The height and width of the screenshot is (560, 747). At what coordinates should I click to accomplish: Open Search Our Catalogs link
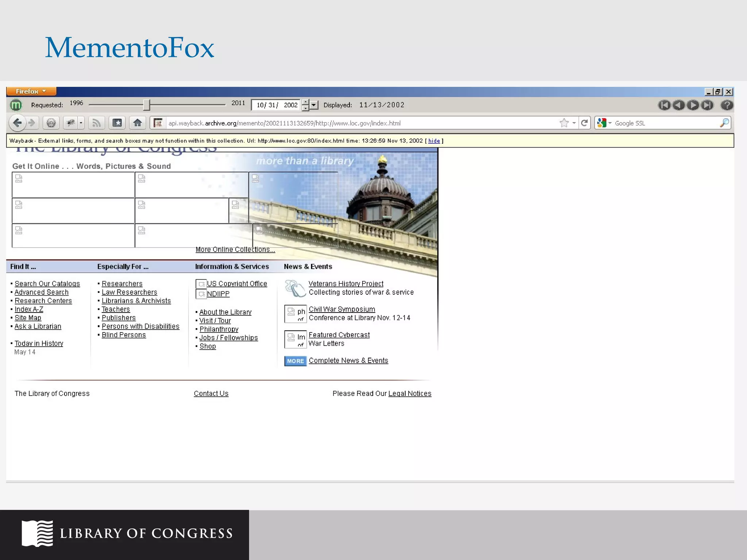click(47, 284)
